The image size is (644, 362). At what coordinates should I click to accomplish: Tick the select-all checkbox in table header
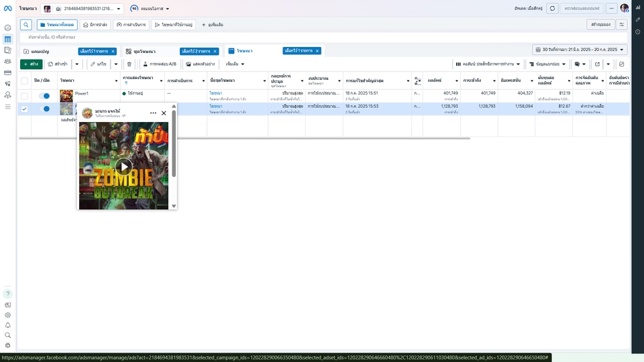pos(25,80)
